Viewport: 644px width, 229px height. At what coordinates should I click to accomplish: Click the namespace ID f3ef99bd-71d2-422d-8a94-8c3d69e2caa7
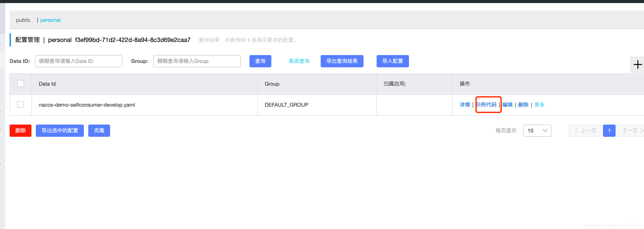pyautogui.click(x=133, y=40)
